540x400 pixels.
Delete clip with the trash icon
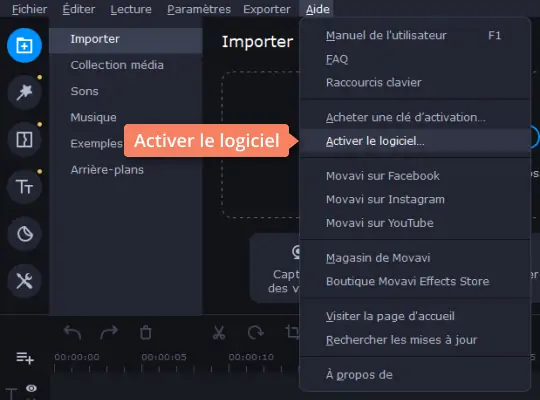[x=145, y=333]
